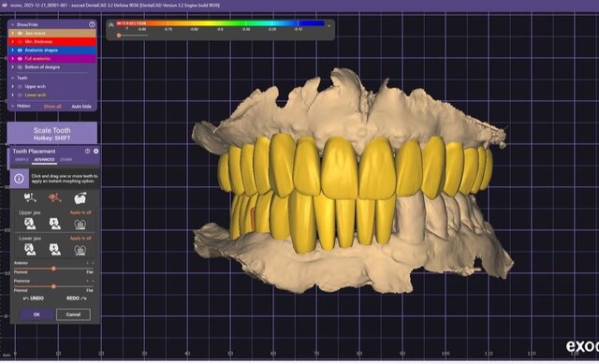Viewport: 599px width, 364px height.
Task: Open the Intersection color bar dropdown chevron
Action: click(329, 25)
